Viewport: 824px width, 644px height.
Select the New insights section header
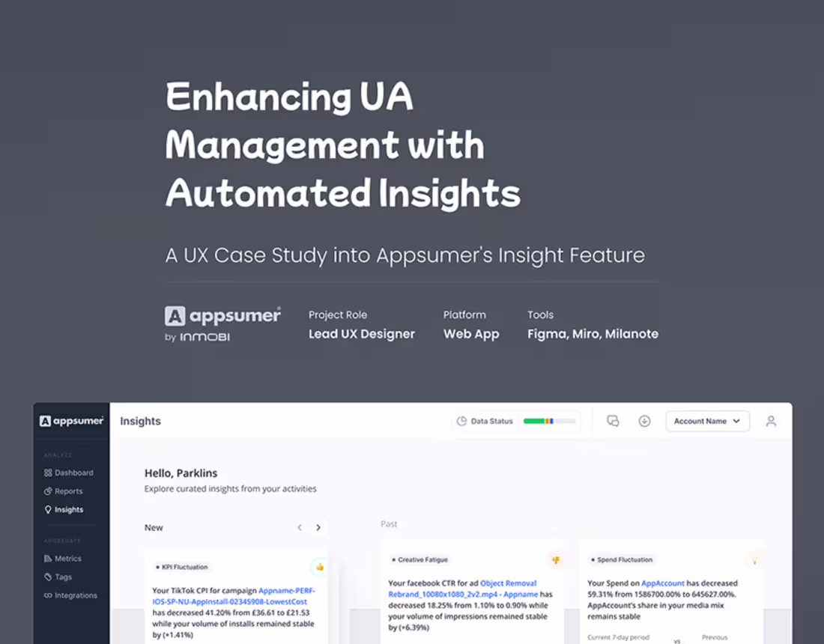154,527
